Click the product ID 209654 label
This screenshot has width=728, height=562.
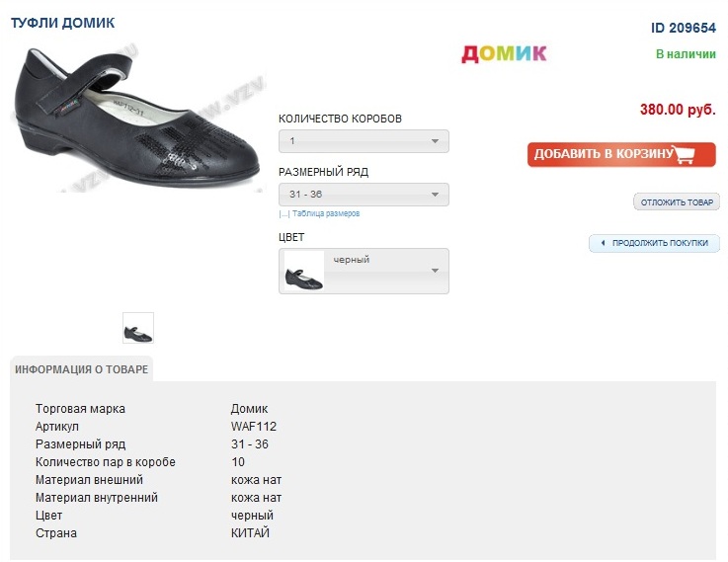click(684, 28)
